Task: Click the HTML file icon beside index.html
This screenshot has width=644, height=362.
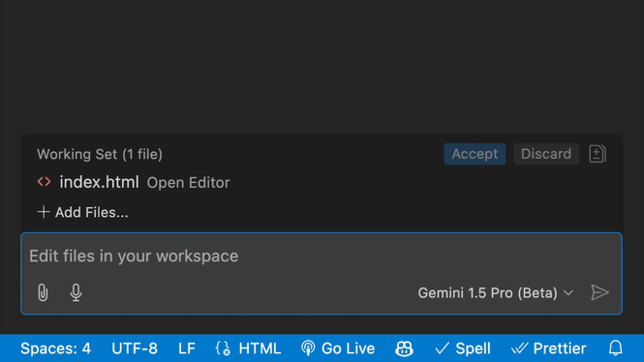Action: (45, 182)
